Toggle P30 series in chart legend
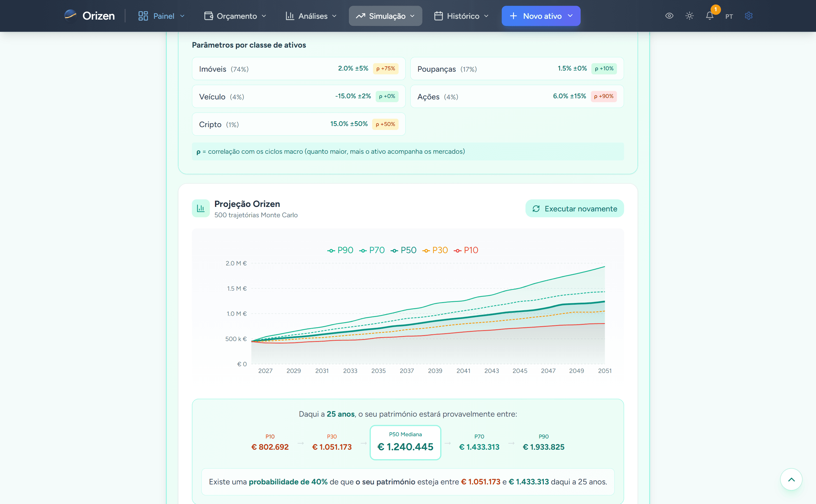Screen dimensions: 816x504 [435, 250]
